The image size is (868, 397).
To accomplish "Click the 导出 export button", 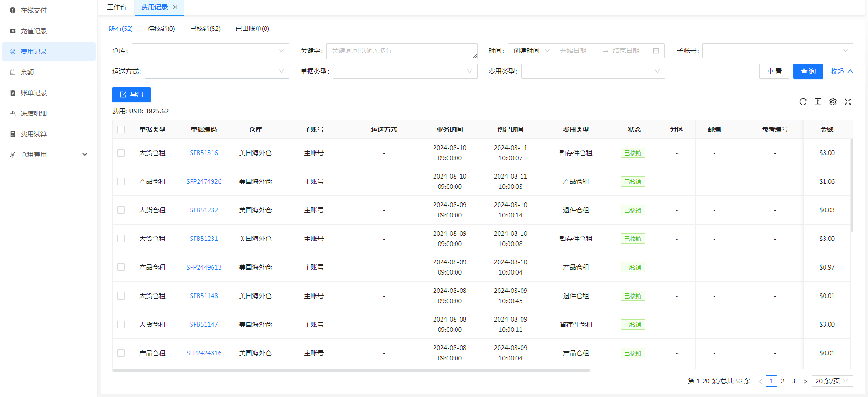I will pos(132,95).
